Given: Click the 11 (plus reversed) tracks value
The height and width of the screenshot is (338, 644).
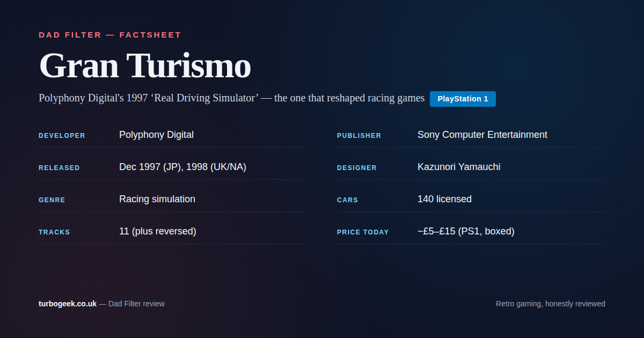Looking at the screenshot, I should (157, 231).
